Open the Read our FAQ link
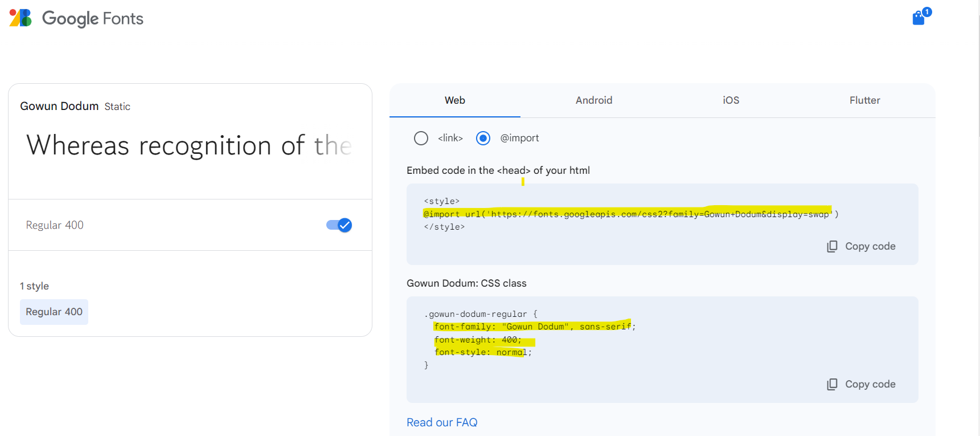The width and height of the screenshot is (980, 436). pos(442,422)
